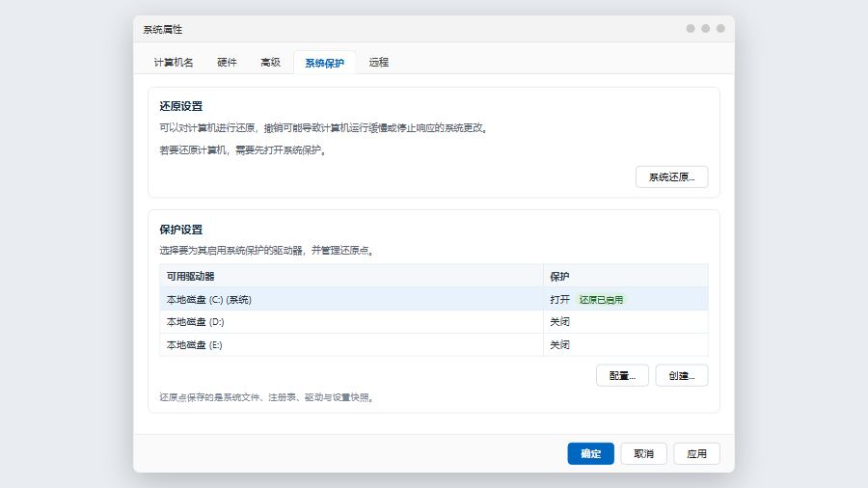Click the 保护设置 section heading
Viewport: 868px width, 488px height.
(181, 230)
